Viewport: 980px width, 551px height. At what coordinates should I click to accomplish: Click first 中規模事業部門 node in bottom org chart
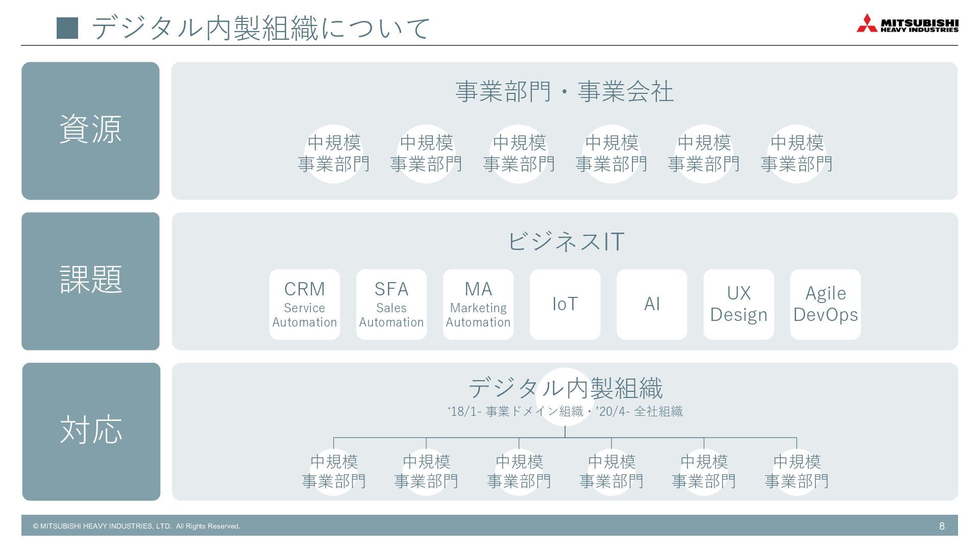[x=334, y=471]
